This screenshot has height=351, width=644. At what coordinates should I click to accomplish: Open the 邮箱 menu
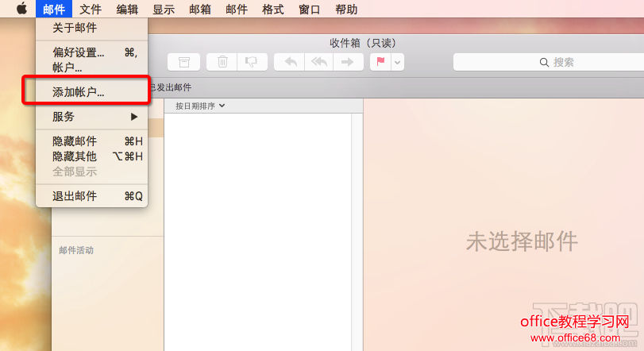(x=200, y=9)
